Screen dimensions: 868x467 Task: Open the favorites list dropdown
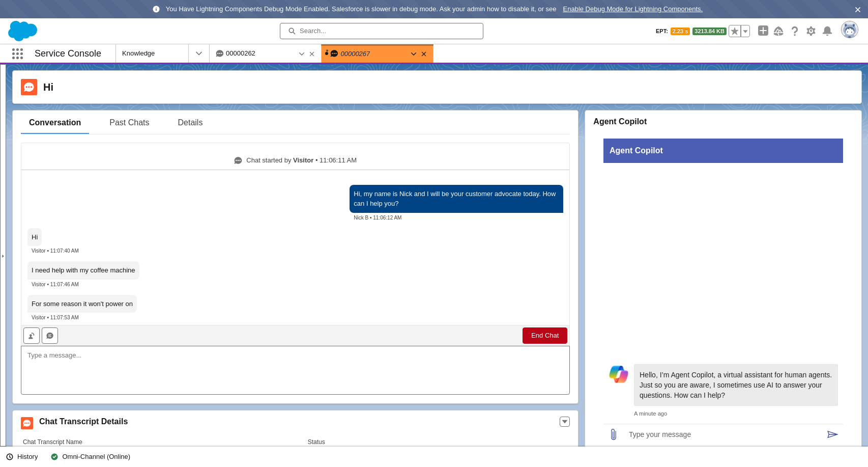pos(745,31)
